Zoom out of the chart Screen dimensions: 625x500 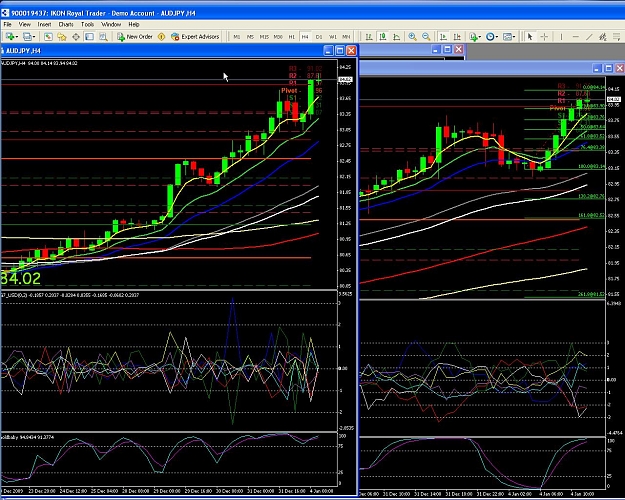(x=426, y=37)
